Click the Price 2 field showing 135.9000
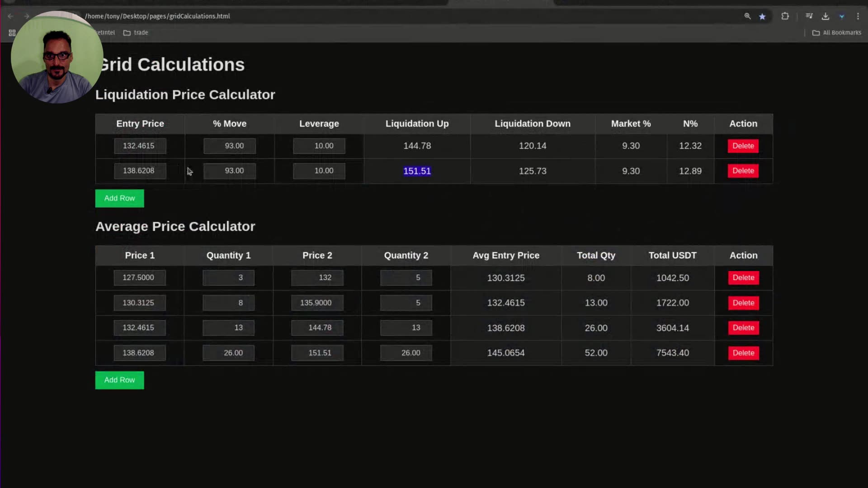Image resolution: width=868 pixels, height=488 pixels. pyautogui.click(x=317, y=303)
